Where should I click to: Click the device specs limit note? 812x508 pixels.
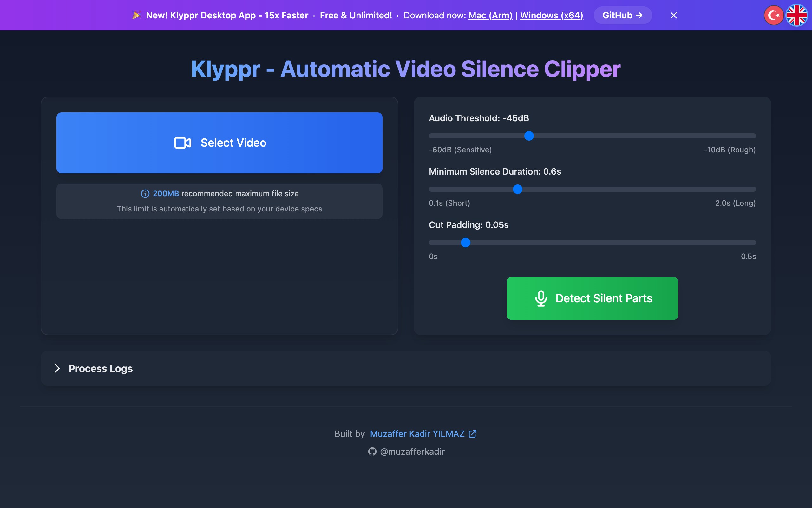[x=219, y=209]
